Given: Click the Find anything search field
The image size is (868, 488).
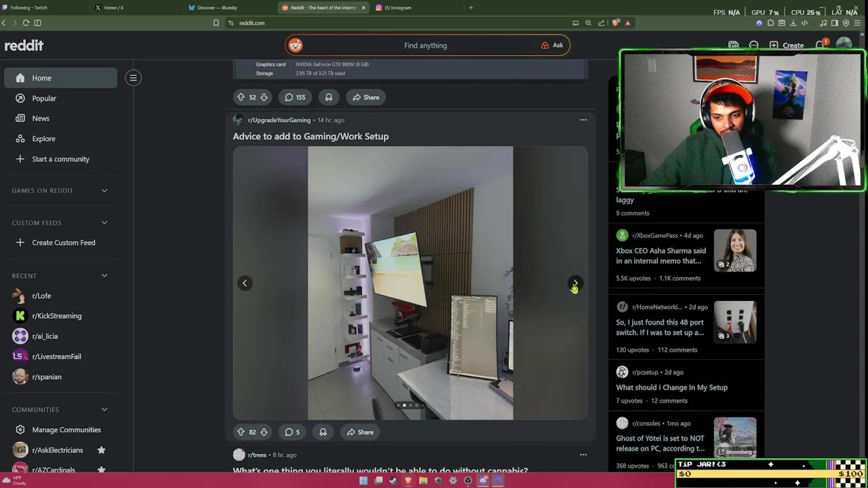Looking at the screenshot, I should point(425,45).
